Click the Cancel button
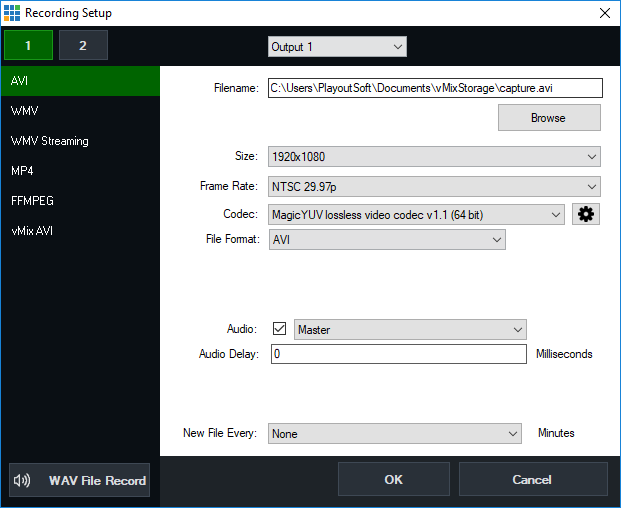 (x=533, y=479)
